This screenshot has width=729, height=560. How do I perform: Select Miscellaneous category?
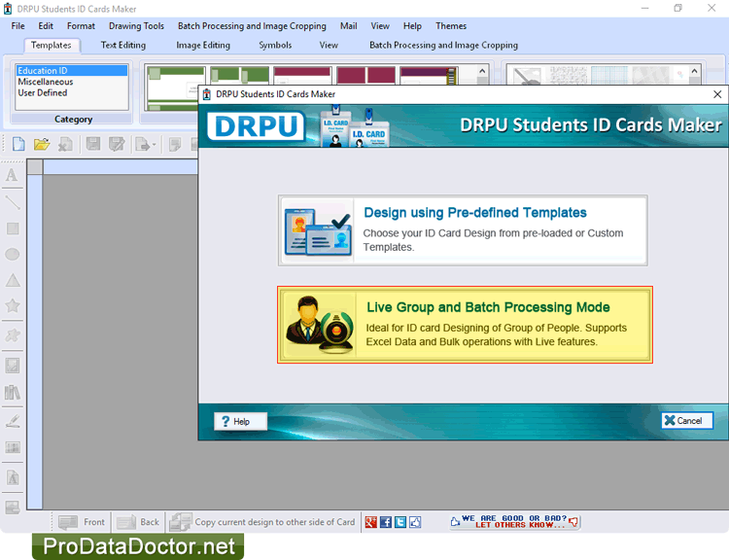pos(72,82)
